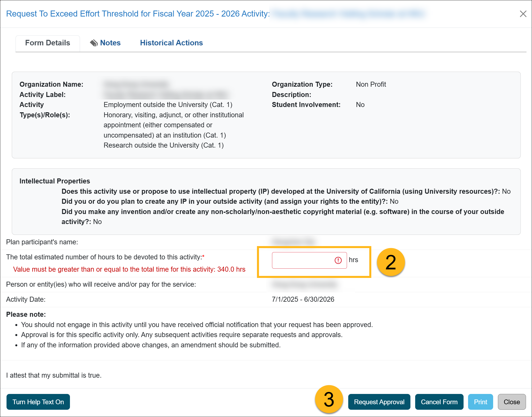Turn Help Text On

click(38, 402)
